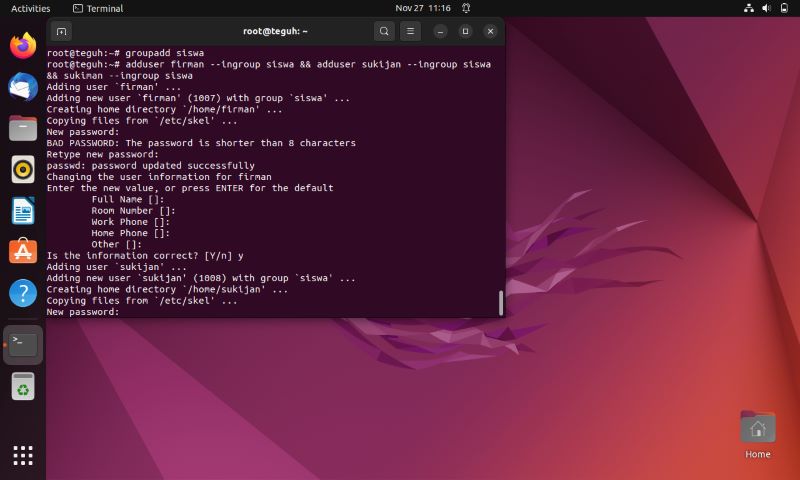Click 'Is the information correct? [Y/n] y'

145,255
